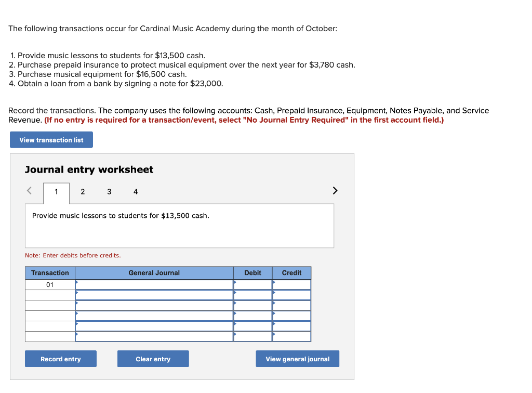Click the Clear entry button

pyautogui.click(x=153, y=359)
